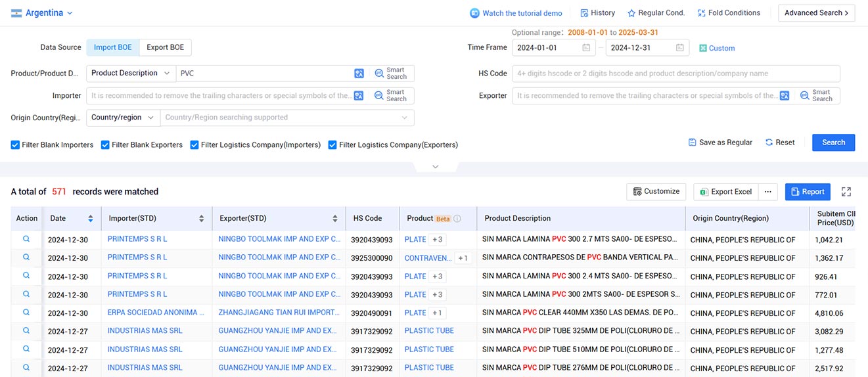Click the Action column header
The width and height of the screenshot is (868, 377).
(27, 219)
